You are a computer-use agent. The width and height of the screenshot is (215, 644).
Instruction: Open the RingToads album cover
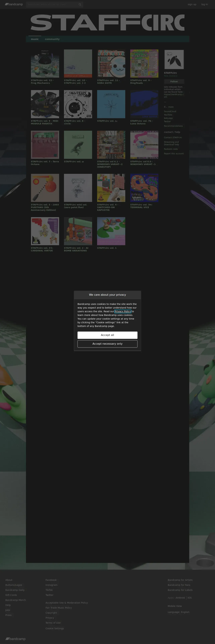(144, 64)
